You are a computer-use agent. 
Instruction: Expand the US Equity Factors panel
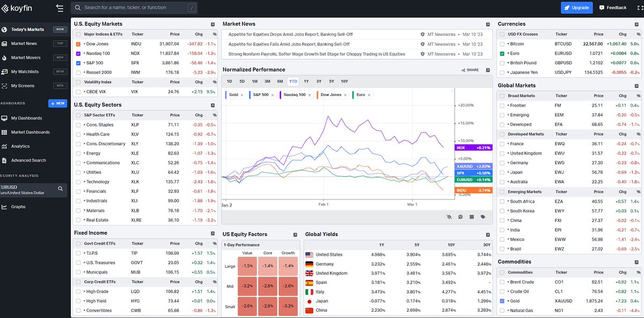[x=295, y=234]
